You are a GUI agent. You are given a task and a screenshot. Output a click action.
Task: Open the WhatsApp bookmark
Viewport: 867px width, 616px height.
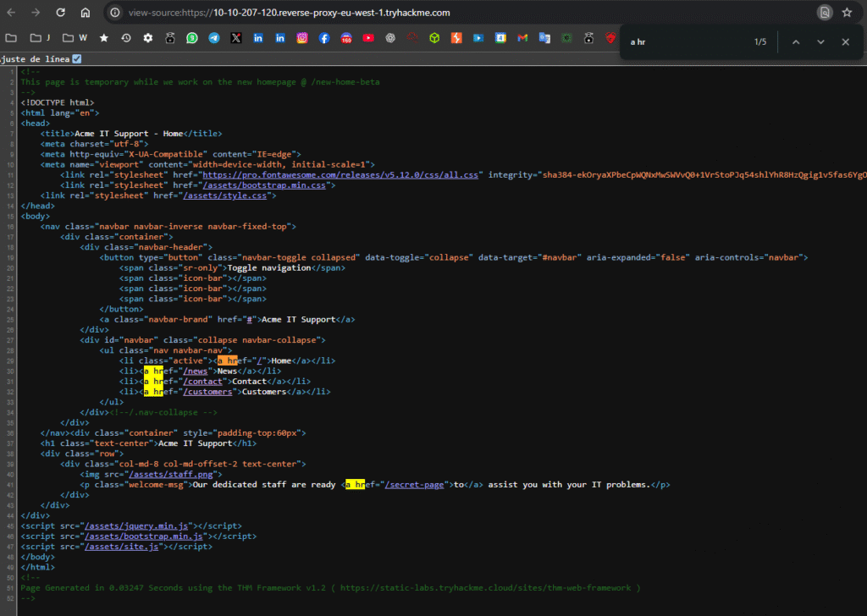[x=192, y=38]
